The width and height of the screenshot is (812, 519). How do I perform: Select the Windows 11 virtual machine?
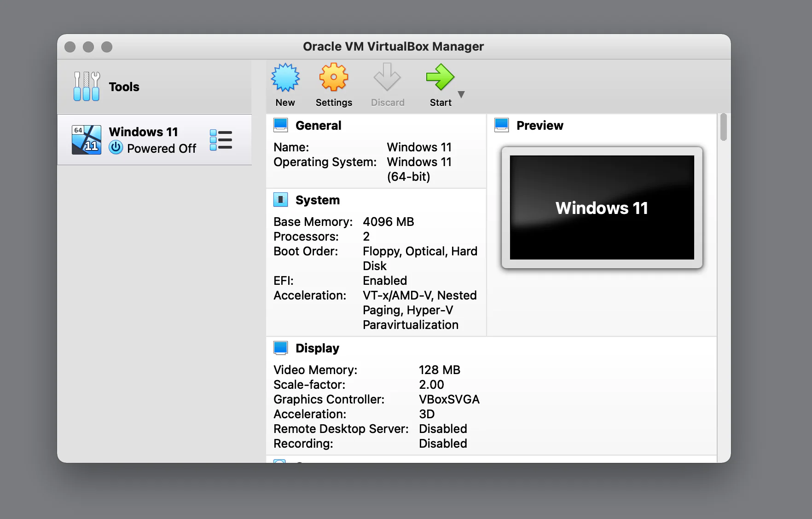tap(143, 132)
